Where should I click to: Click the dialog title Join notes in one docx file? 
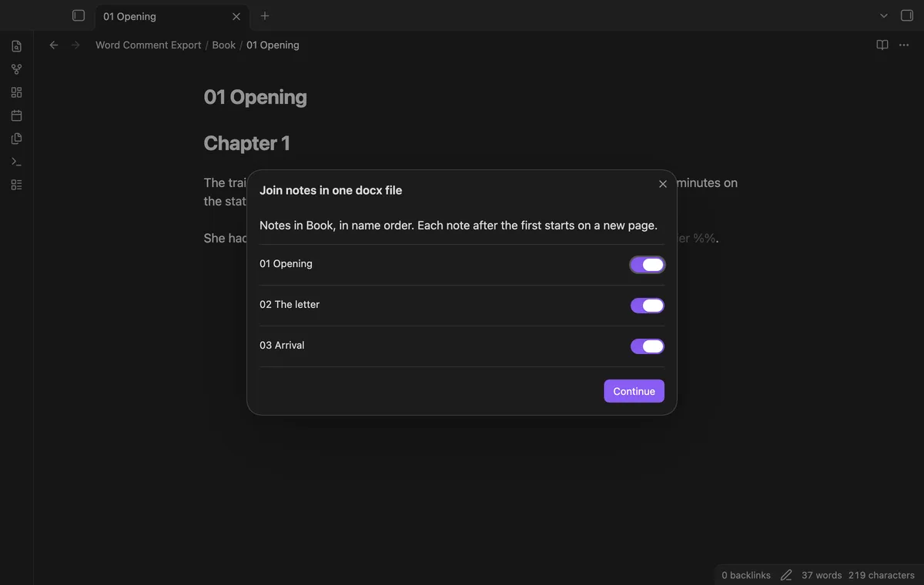point(331,190)
